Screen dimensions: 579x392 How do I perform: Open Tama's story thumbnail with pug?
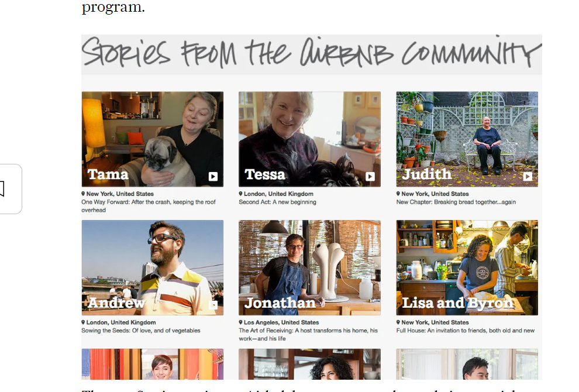(153, 139)
